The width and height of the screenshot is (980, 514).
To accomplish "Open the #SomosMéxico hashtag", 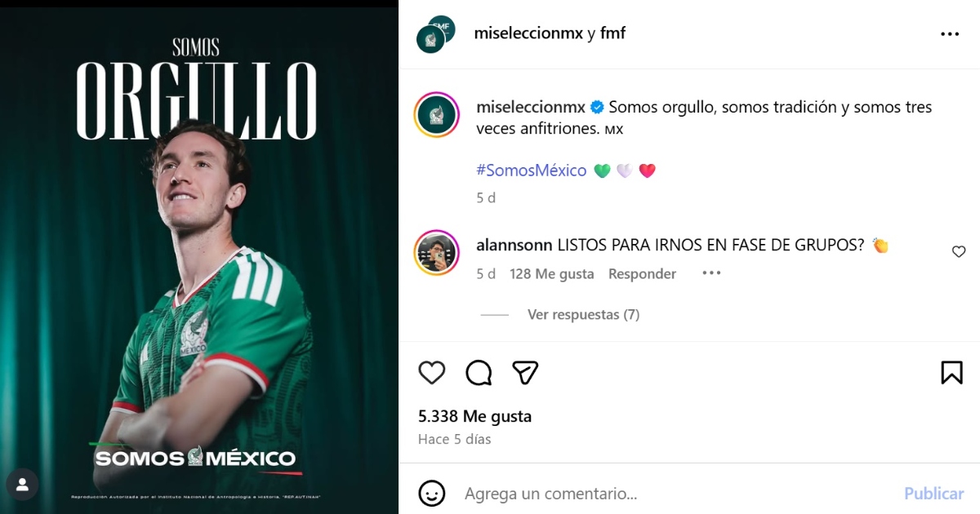I will click(x=532, y=171).
